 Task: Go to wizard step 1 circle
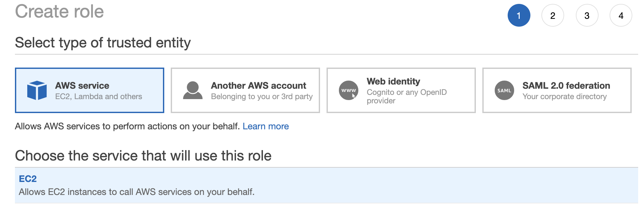(519, 15)
